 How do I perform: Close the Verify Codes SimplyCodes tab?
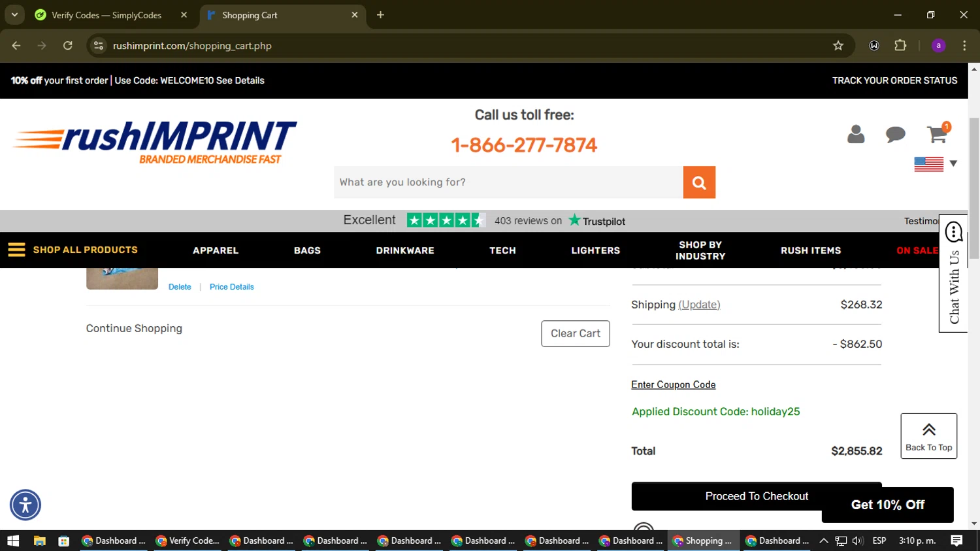(184, 14)
